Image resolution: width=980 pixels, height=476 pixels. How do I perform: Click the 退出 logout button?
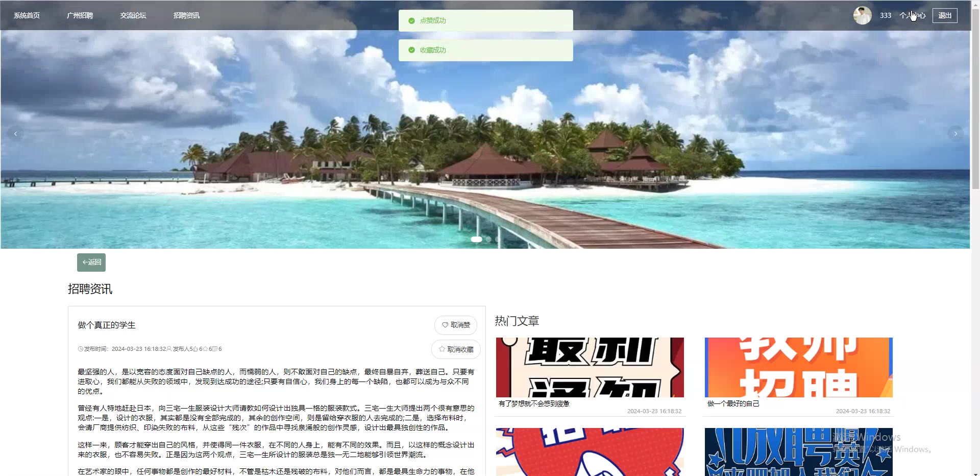(945, 15)
